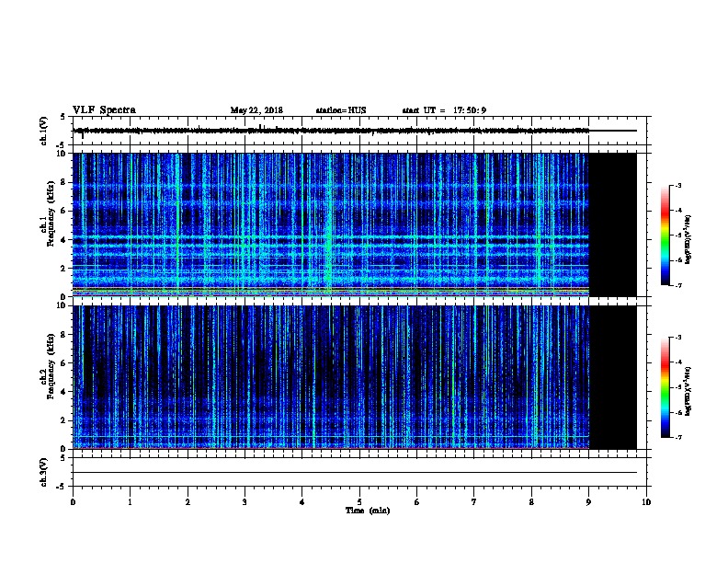Click the flat ch.3 voltage trace
The image size is (728, 563).
coord(354,473)
